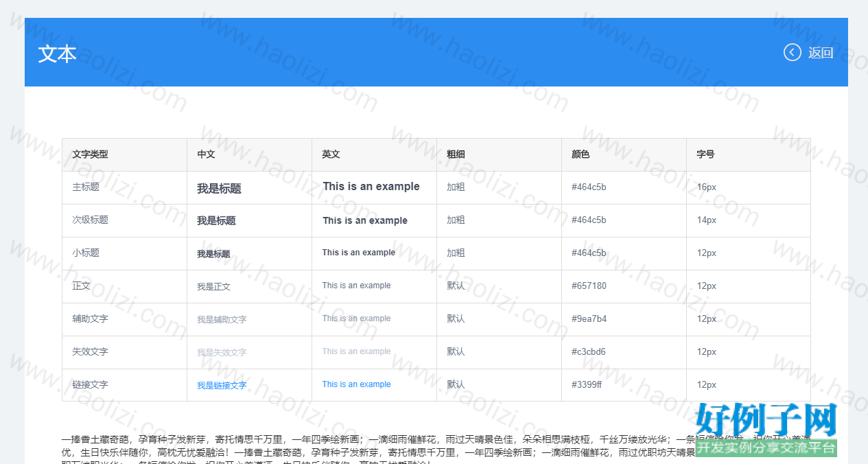868x464 pixels.
Task: Click English example in 失效文字 row
Action: [357, 351]
